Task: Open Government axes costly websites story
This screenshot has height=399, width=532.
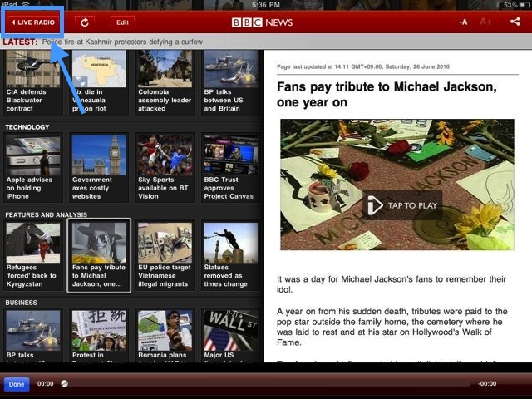Action: click(x=99, y=168)
